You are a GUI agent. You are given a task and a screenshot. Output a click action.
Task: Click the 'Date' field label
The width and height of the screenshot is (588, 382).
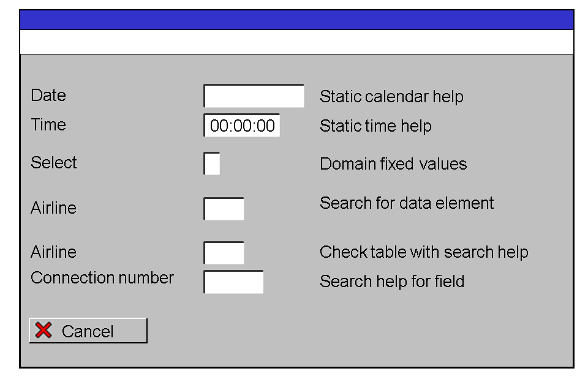48,95
